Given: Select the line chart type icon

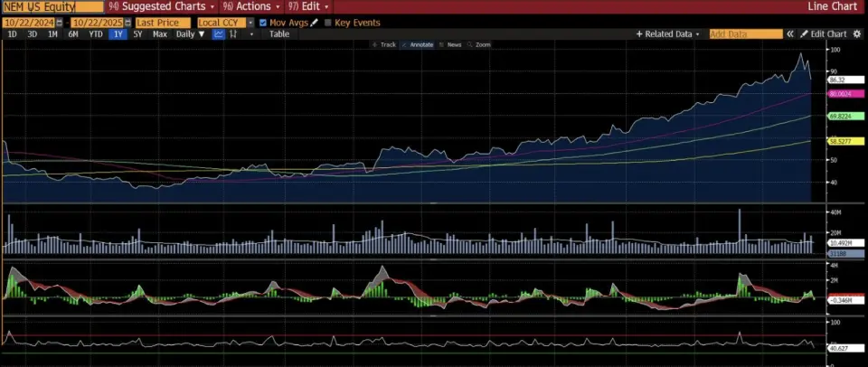Looking at the screenshot, I should (x=218, y=34).
